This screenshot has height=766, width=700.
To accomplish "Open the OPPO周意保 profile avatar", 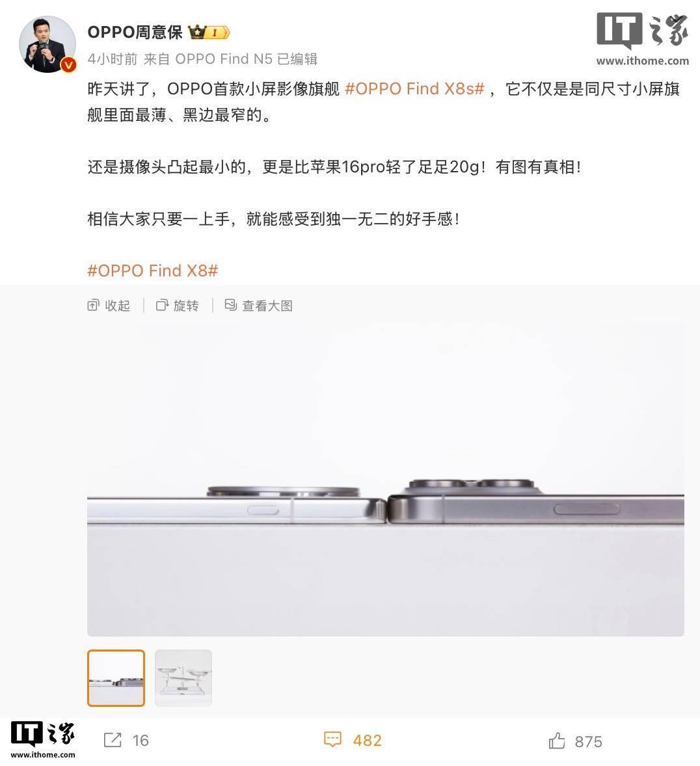I will pos(47,44).
